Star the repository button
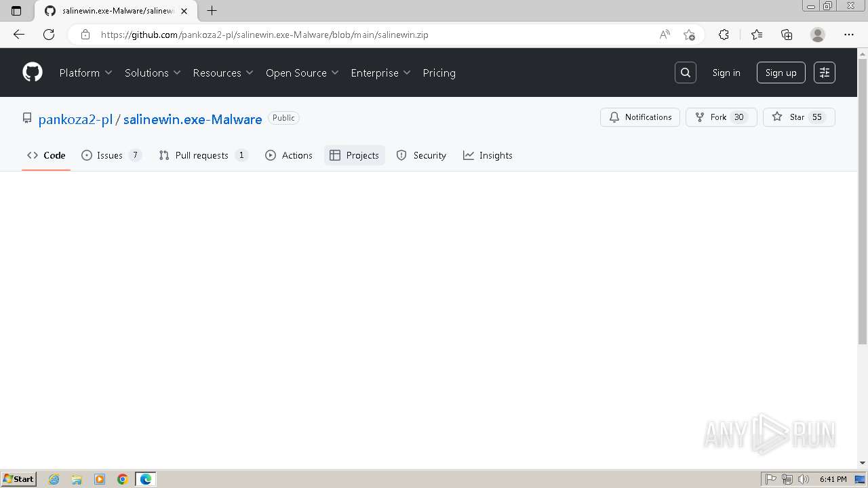This screenshot has width=868, height=488. 799,117
